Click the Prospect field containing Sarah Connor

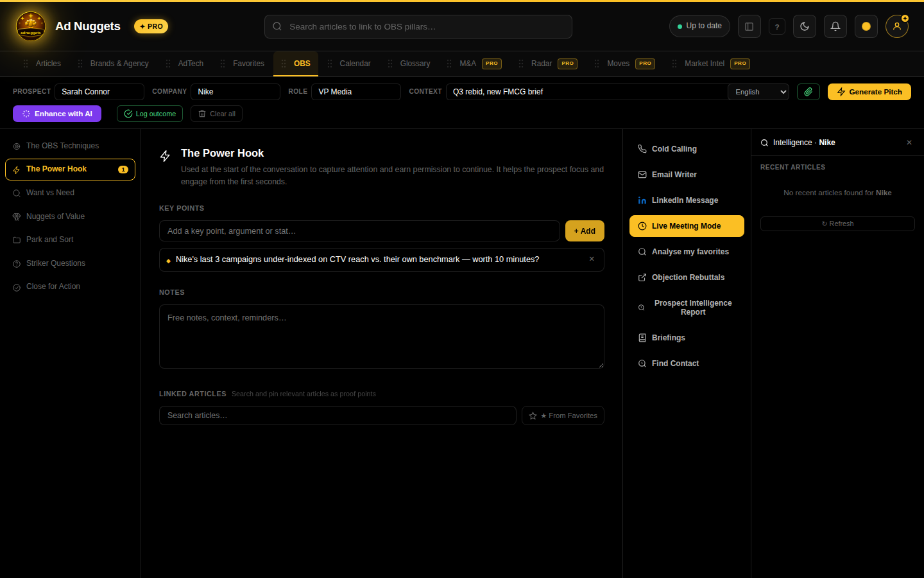coord(99,92)
